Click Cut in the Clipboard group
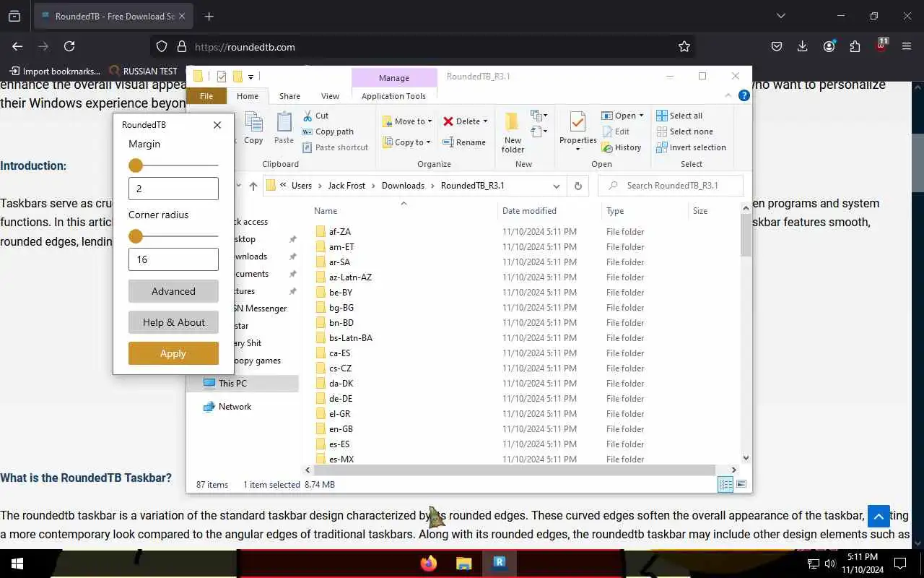The image size is (924, 578). coord(315,116)
